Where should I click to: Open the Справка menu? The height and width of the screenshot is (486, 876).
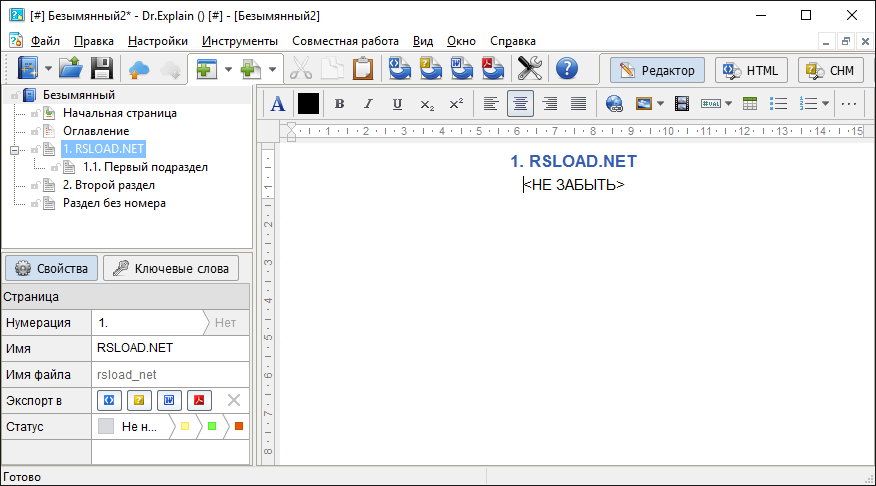click(513, 41)
